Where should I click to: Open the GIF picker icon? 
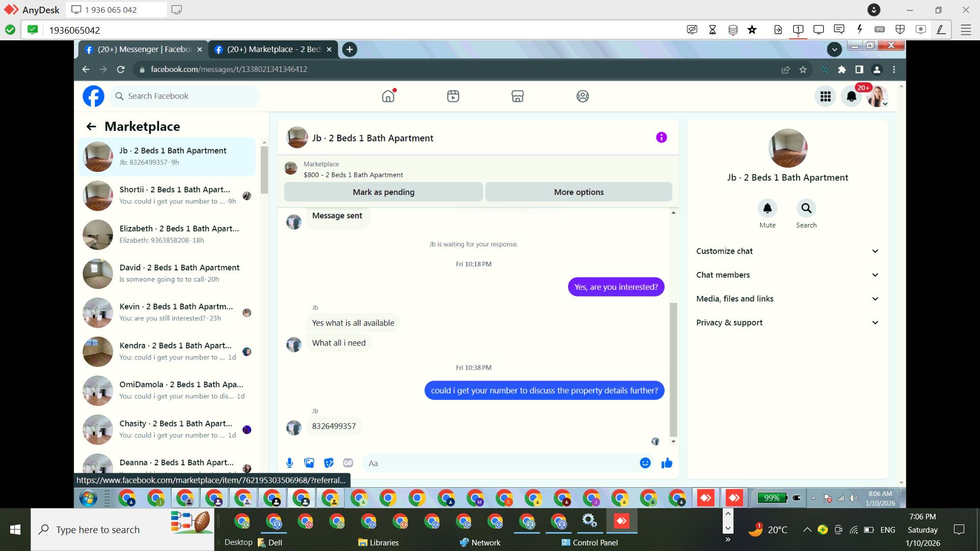(348, 463)
